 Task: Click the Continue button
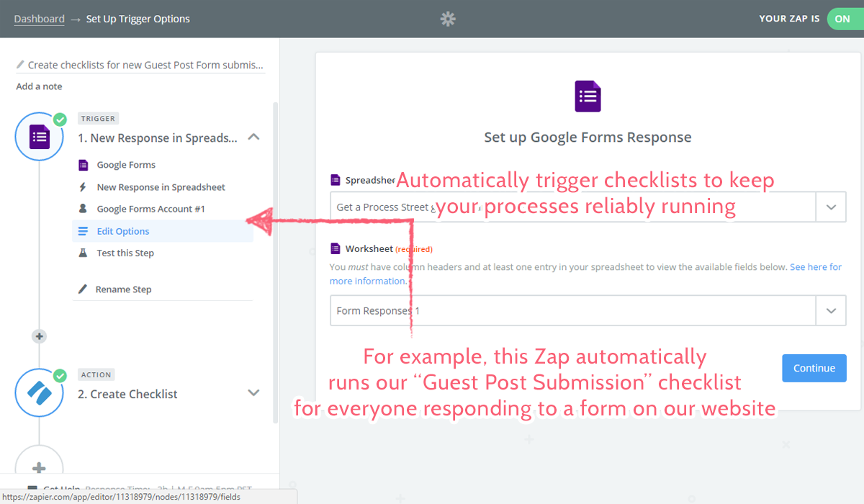814,368
